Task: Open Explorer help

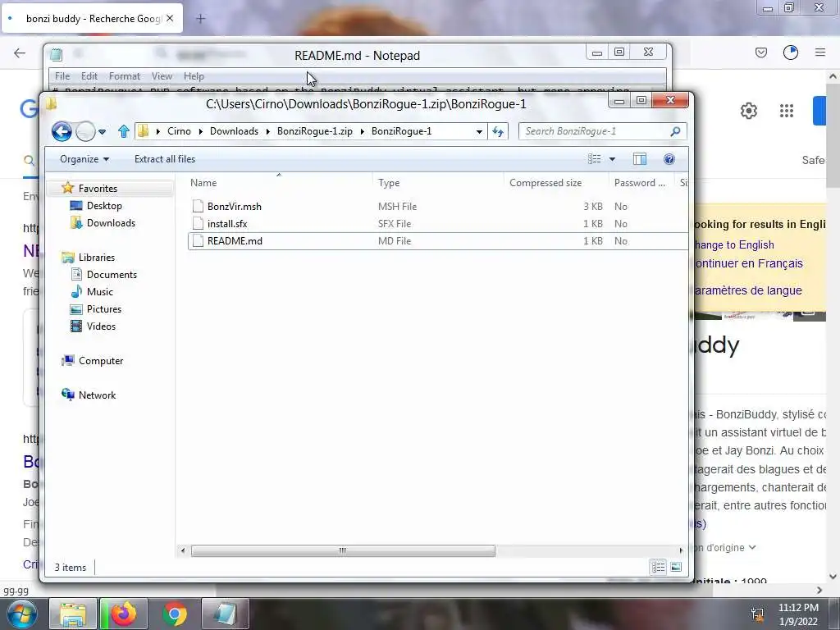Action: click(x=669, y=159)
